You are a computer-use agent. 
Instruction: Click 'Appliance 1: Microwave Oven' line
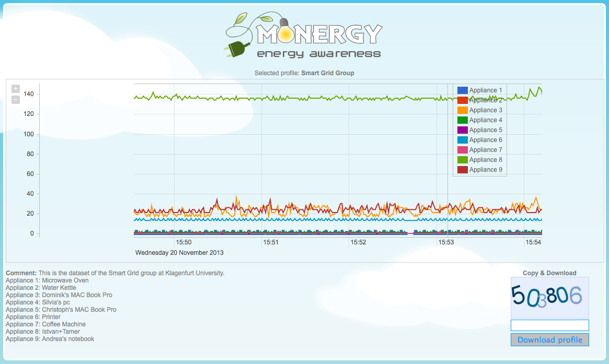47,280
